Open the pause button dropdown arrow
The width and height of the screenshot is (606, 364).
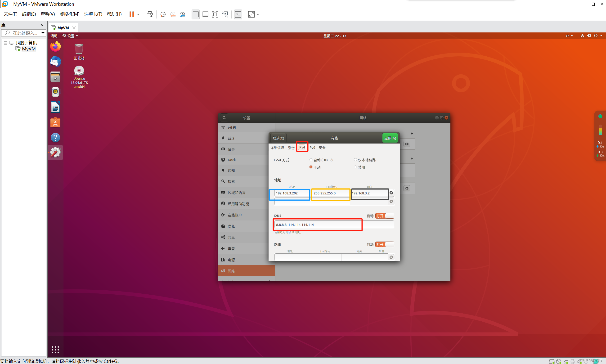click(138, 14)
